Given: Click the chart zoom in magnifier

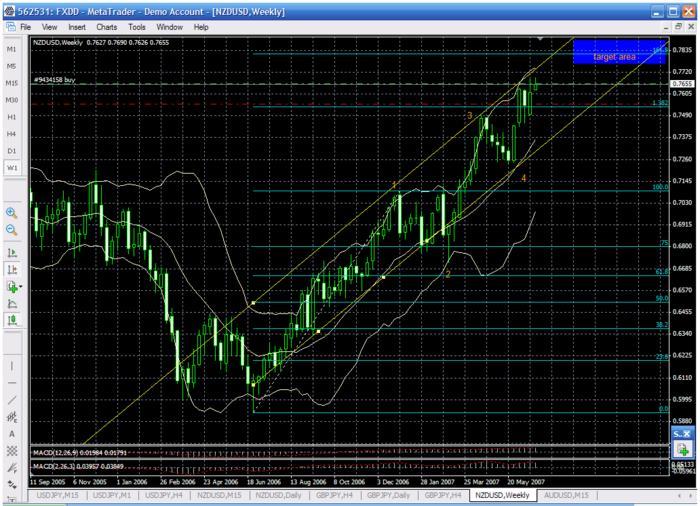Looking at the screenshot, I should tap(11, 212).
